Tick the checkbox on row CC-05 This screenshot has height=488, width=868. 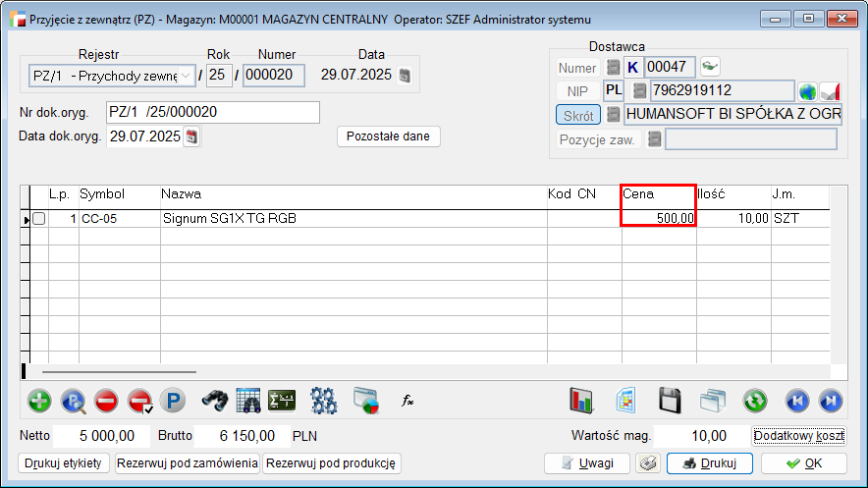click(x=39, y=219)
